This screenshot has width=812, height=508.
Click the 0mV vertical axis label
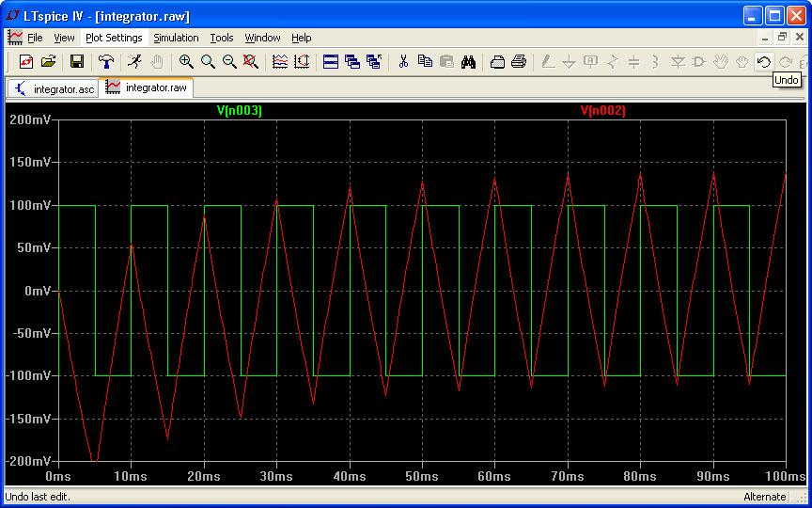38,291
